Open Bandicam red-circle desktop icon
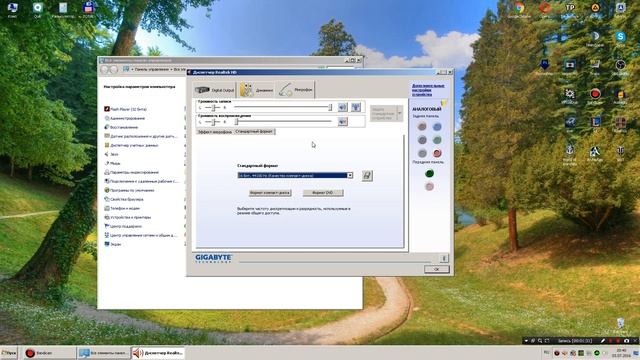The width and height of the screenshot is (640, 360). (x=595, y=96)
